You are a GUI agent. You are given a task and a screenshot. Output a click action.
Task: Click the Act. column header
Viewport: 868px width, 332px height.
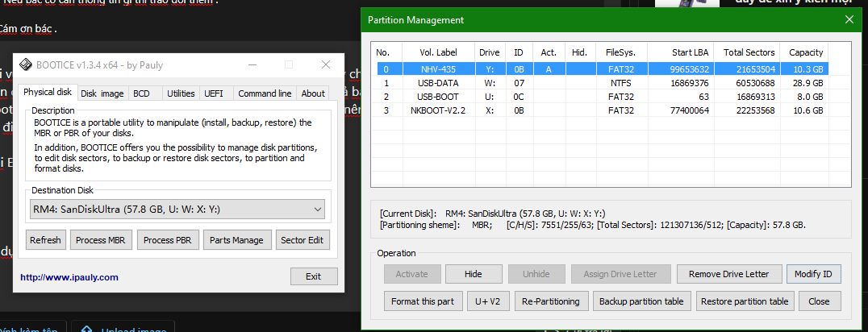(x=549, y=52)
